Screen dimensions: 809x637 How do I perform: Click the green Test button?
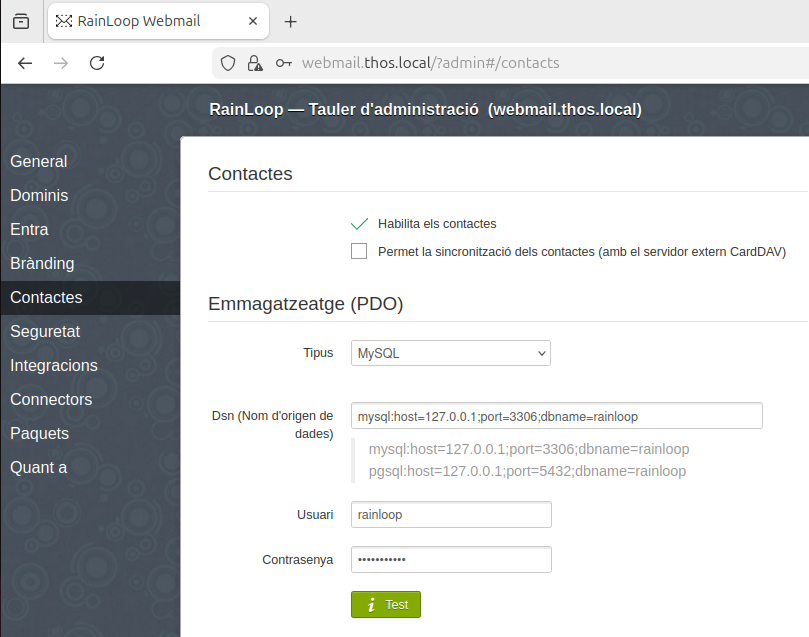386,605
